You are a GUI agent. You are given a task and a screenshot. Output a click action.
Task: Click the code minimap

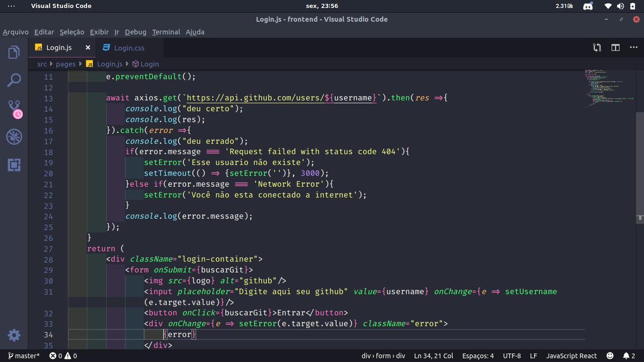click(609, 88)
